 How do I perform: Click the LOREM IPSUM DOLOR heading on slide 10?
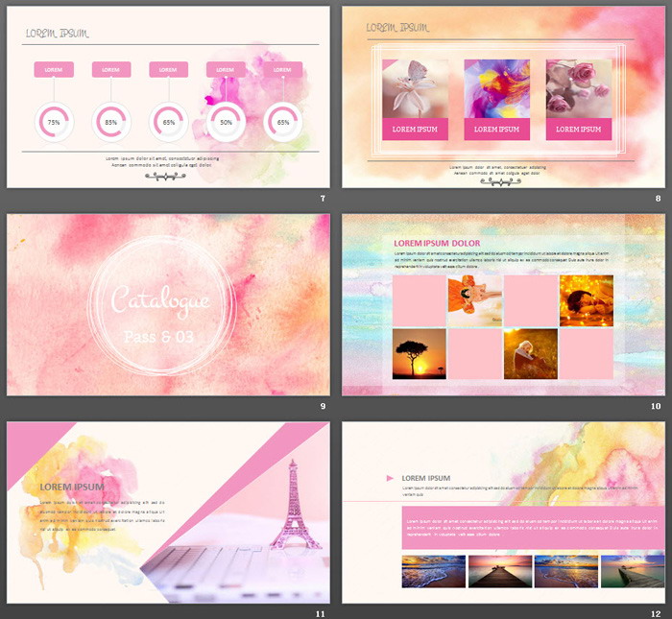coord(437,244)
